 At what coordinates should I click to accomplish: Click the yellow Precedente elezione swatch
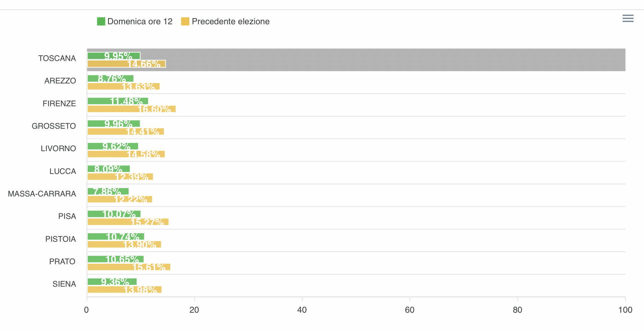pos(185,21)
